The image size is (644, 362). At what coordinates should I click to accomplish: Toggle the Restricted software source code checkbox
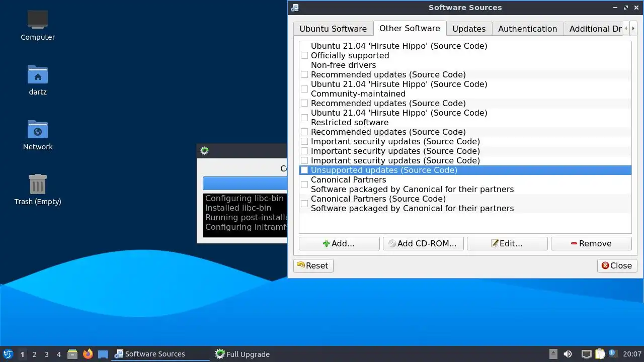coord(304,118)
